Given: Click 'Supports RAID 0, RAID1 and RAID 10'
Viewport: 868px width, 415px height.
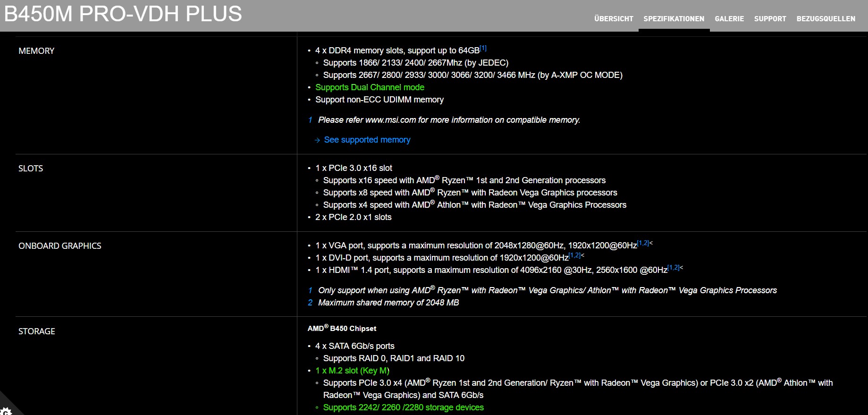Looking at the screenshot, I should coord(394,358).
